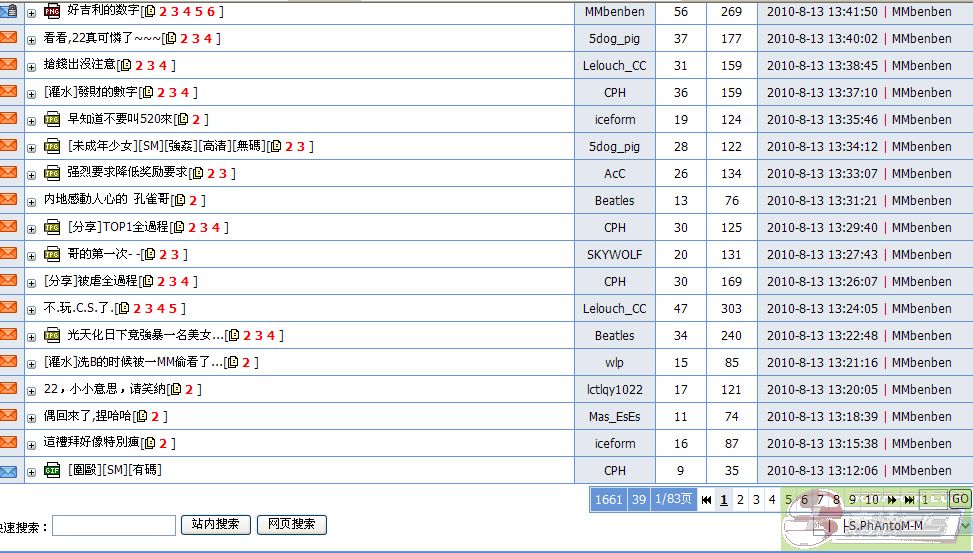The image size is (973, 553).
Task: Click the page icon after 不.玩.C.S.了. title
Action: [x=124, y=309]
